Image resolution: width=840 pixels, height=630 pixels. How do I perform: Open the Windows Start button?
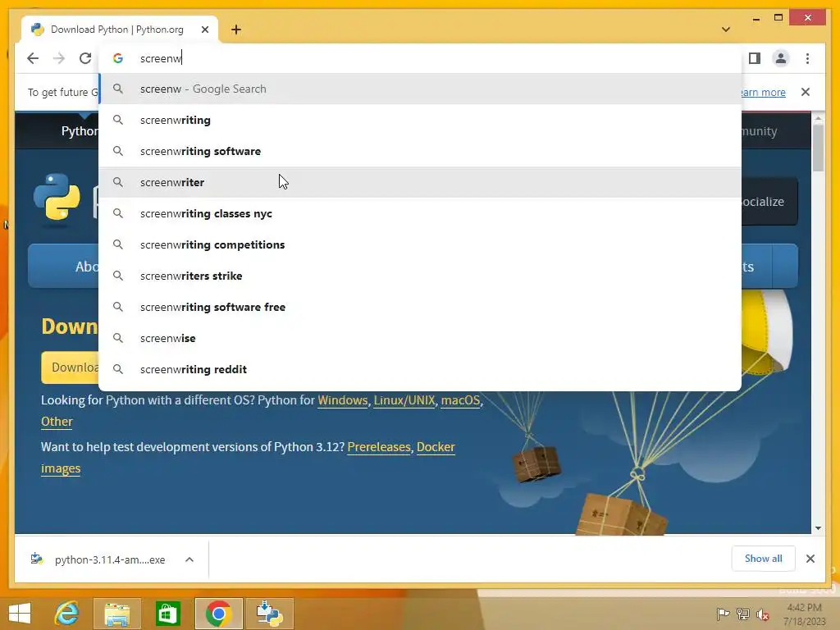[20, 614]
